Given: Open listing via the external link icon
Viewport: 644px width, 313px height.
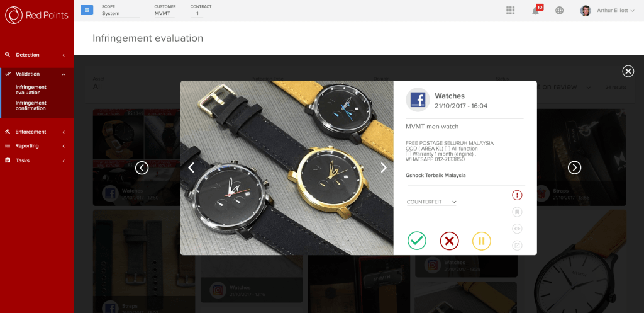Looking at the screenshot, I should 517,246.
